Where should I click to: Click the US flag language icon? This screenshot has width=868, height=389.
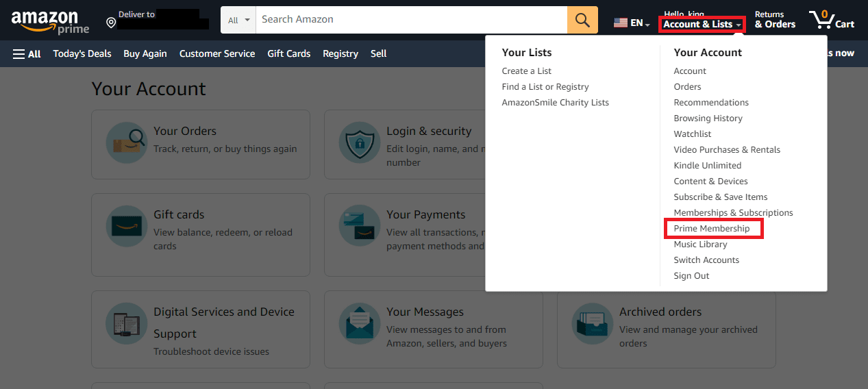(x=621, y=23)
